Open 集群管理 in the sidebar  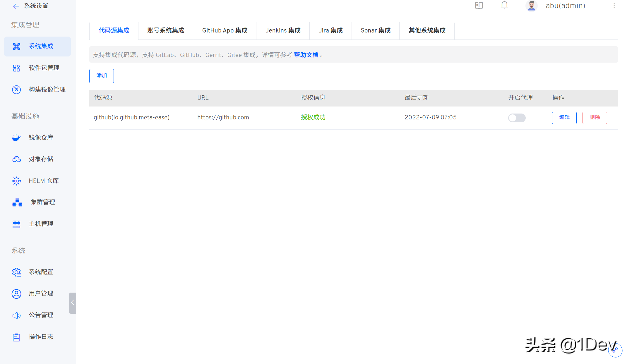[37, 202]
